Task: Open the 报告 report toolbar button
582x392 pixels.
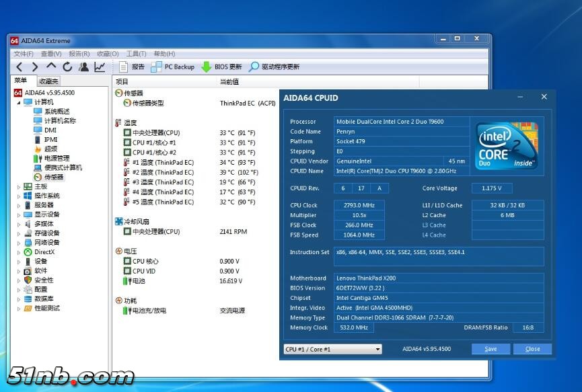Action: (x=132, y=67)
